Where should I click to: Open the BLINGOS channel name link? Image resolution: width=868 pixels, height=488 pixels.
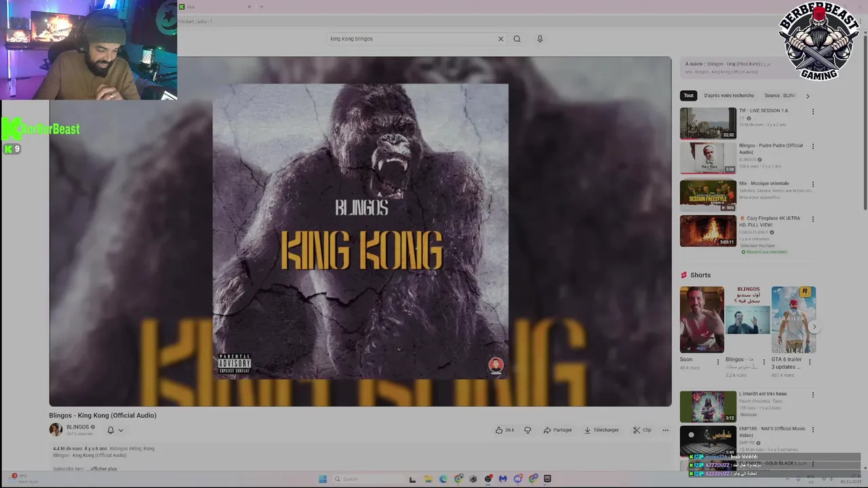[x=77, y=427]
